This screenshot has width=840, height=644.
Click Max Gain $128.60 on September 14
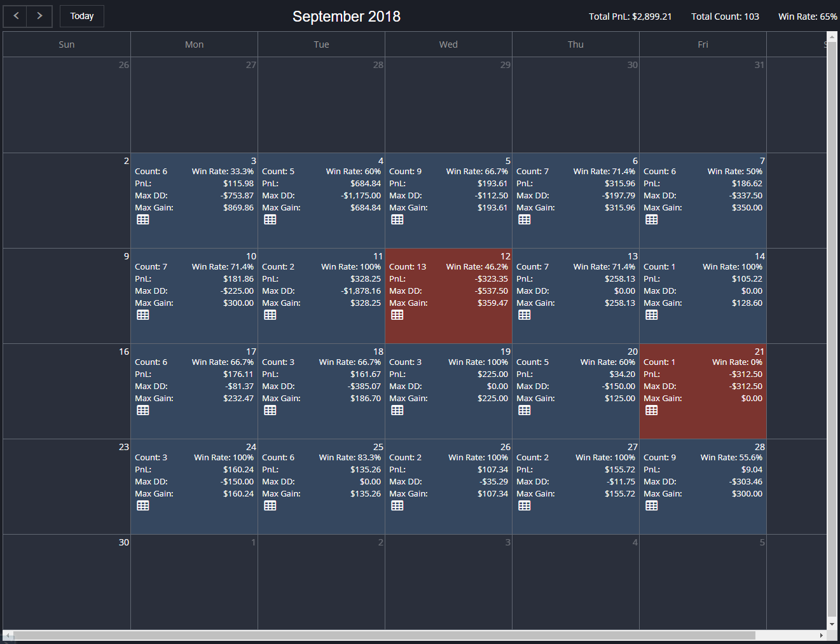747,303
